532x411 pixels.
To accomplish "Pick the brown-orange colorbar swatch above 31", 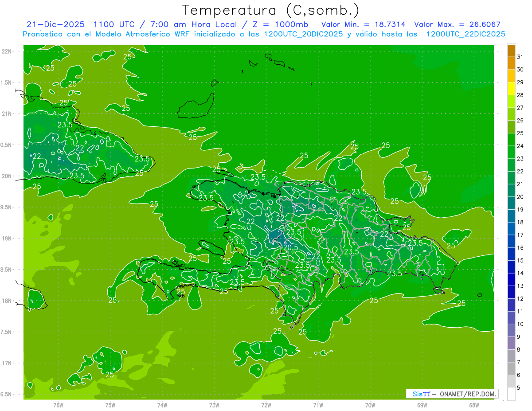I will [512, 51].
